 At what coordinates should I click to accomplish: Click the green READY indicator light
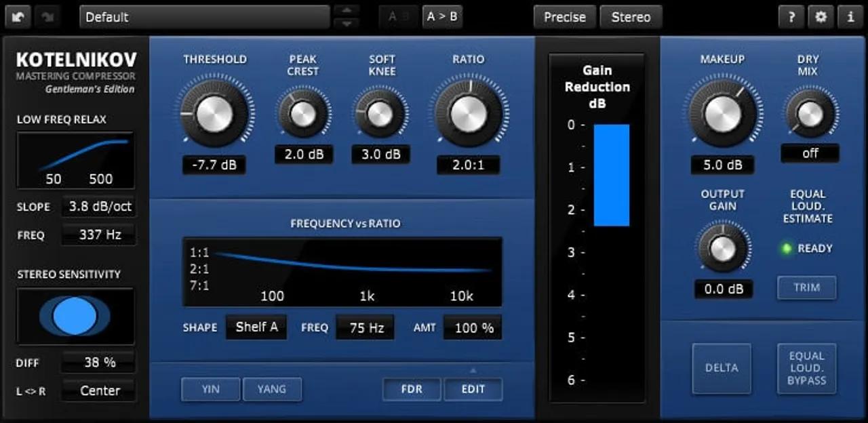tap(787, 248)
